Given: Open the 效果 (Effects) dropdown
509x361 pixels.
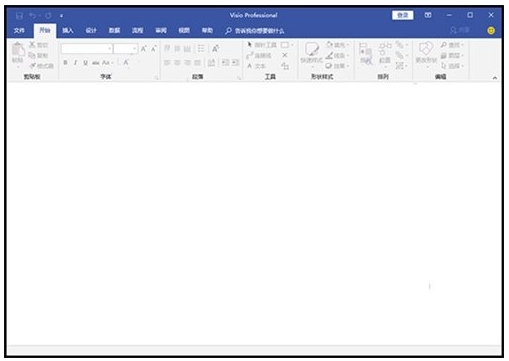Looking at the screenshot, I should (337, 66).
